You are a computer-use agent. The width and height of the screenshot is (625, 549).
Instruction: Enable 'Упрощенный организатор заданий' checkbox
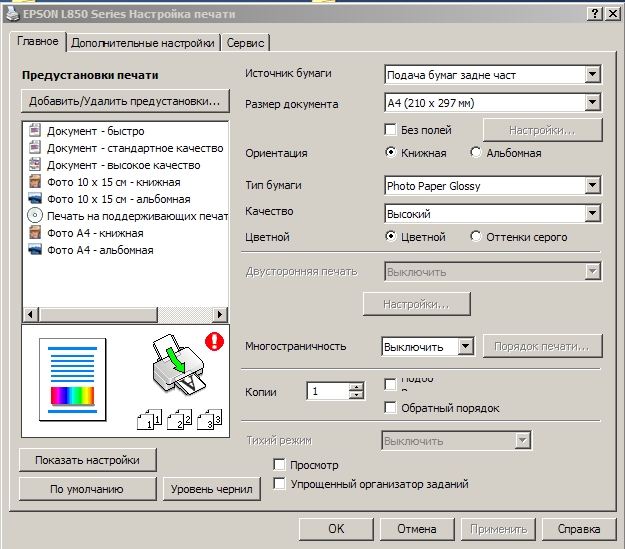click(x=279, y=484)
